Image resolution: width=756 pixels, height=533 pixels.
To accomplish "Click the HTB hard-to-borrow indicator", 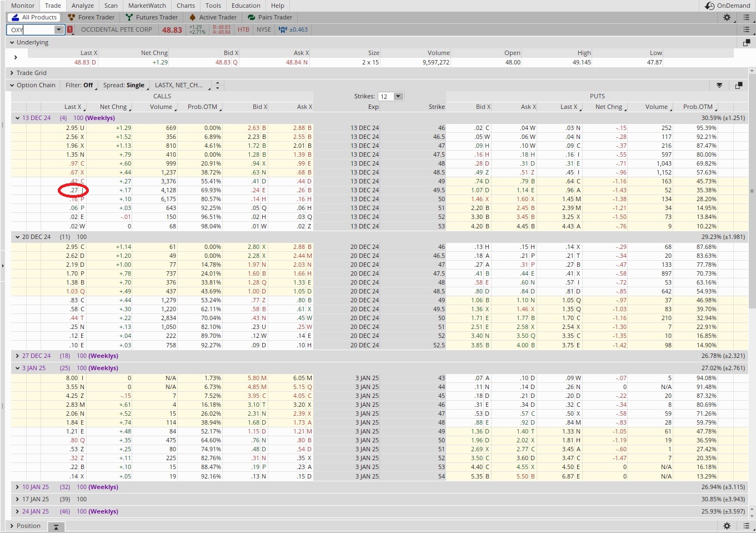I will pos(243,29).
